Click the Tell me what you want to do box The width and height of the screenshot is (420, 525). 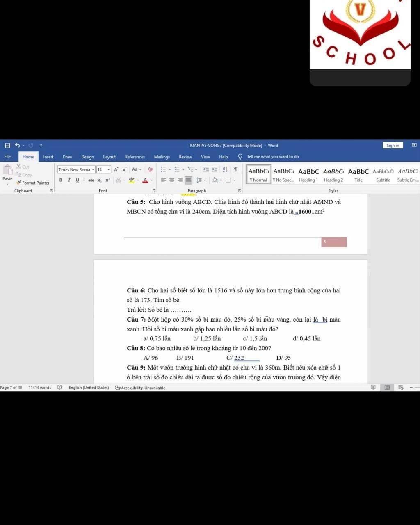(273, 157)
